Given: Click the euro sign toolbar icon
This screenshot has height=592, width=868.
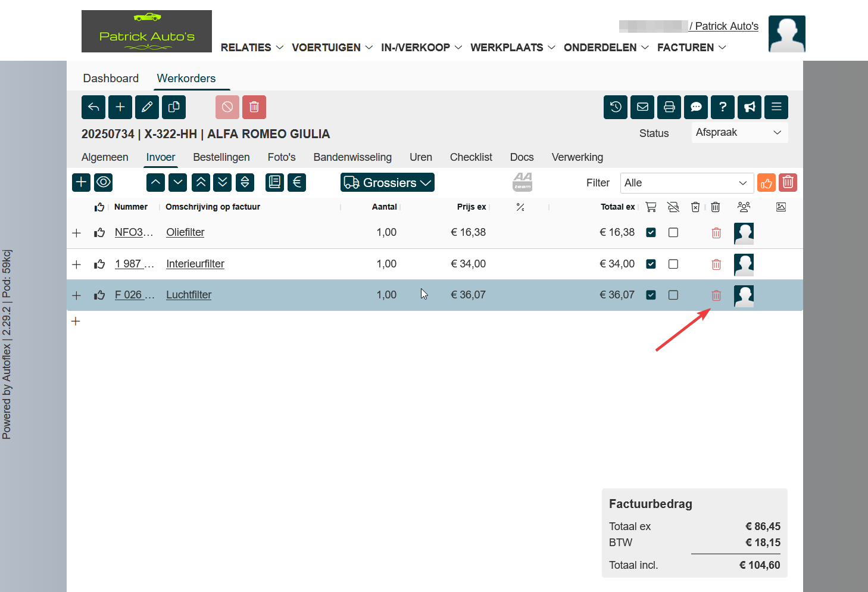Looking at the screenshot, I should coord(297,182).
